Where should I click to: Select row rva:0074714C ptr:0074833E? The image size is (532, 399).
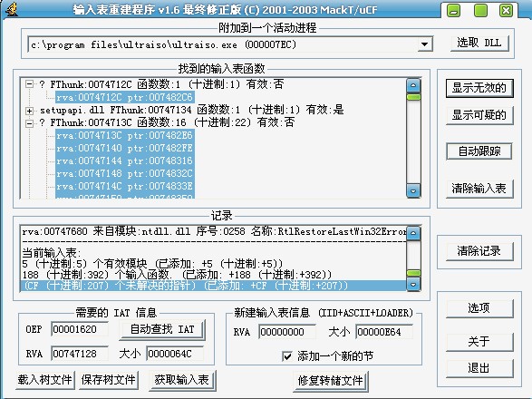point(125,186)
